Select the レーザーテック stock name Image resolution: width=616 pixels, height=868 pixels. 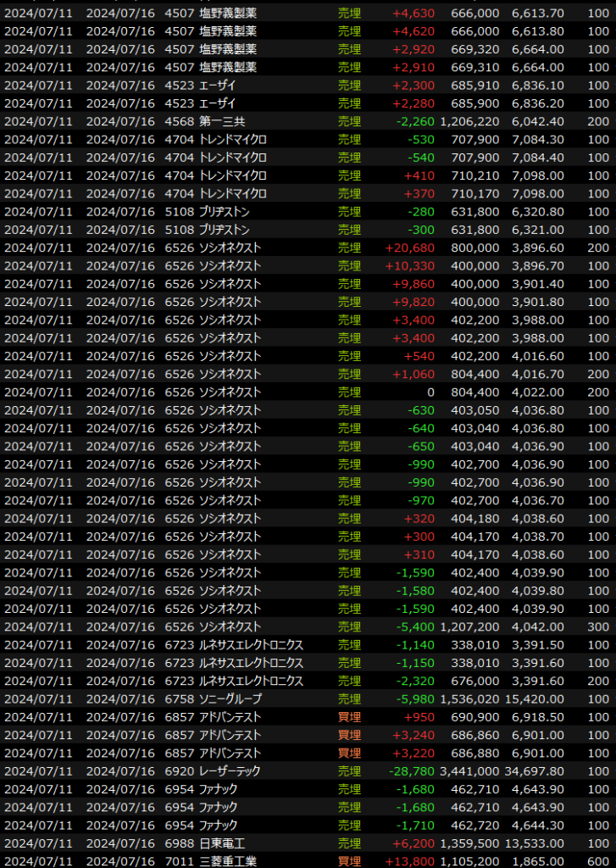point(230,771)
